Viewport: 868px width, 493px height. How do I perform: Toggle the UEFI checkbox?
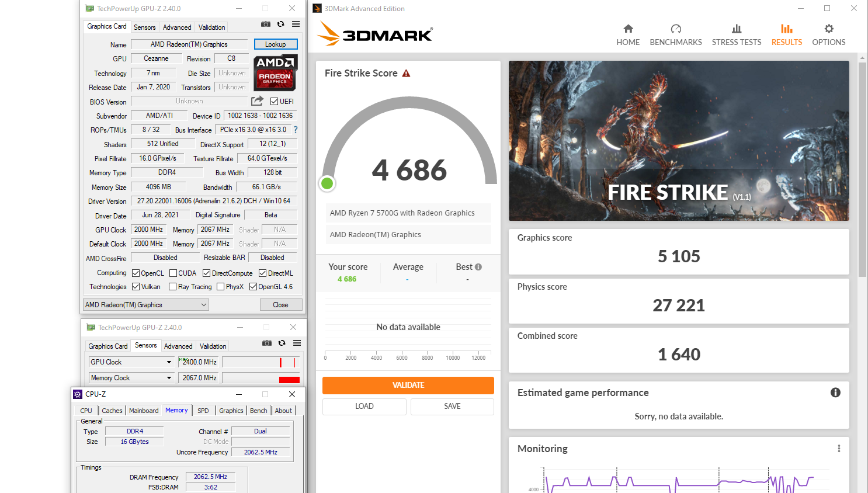pos(274,102)
